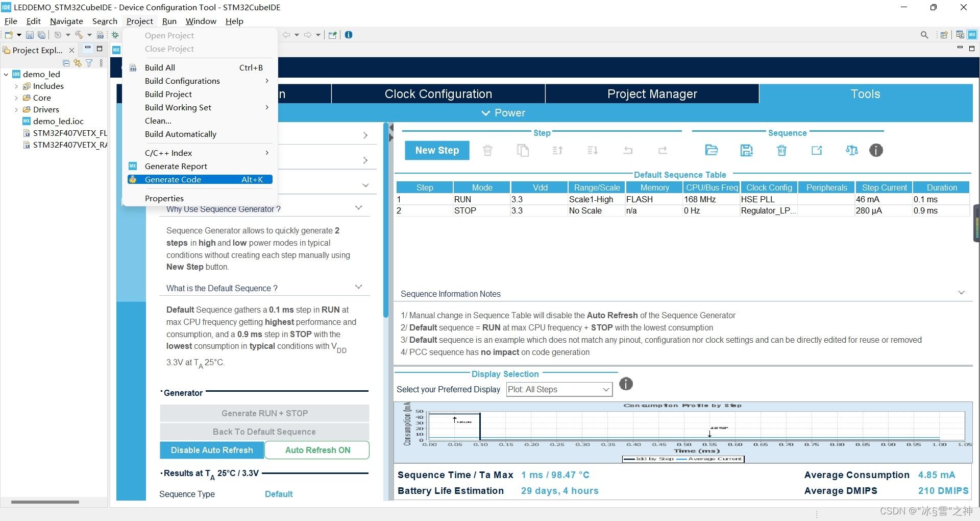Choose Generate Report menu entry
Screen dimensions: 980x521
coord(200,166)
